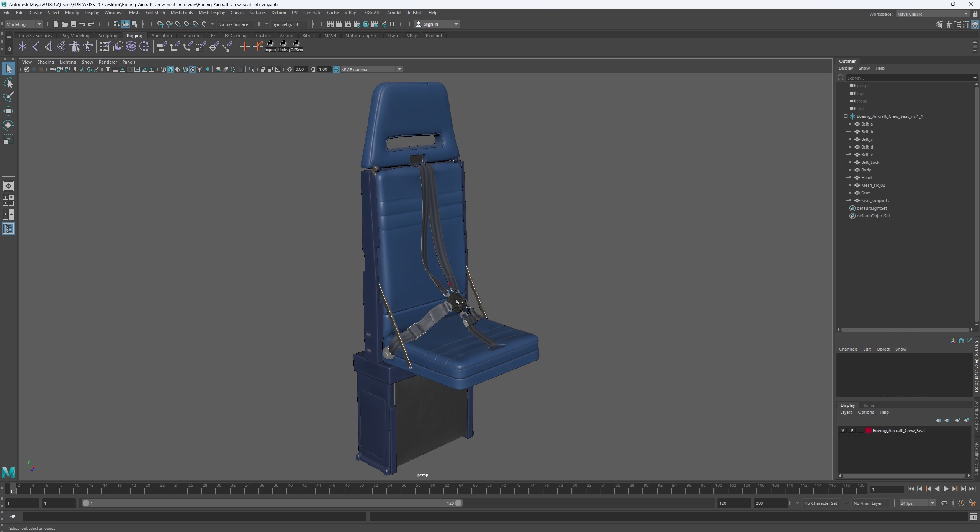Activate the Lasso Select tool
The width and height of the screenshot is (980, 532).
point(8,83)
